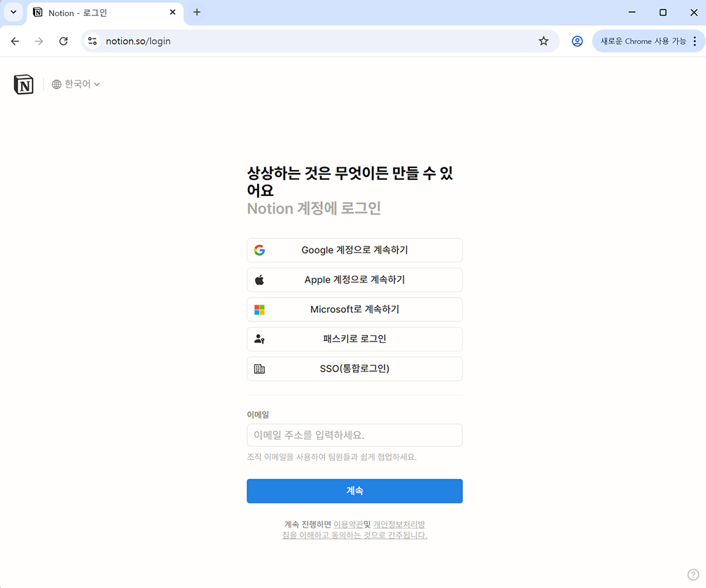Go forward with the browser forward arrow
This screenshot has width=706, height=588.
click(x=39, y=41)
